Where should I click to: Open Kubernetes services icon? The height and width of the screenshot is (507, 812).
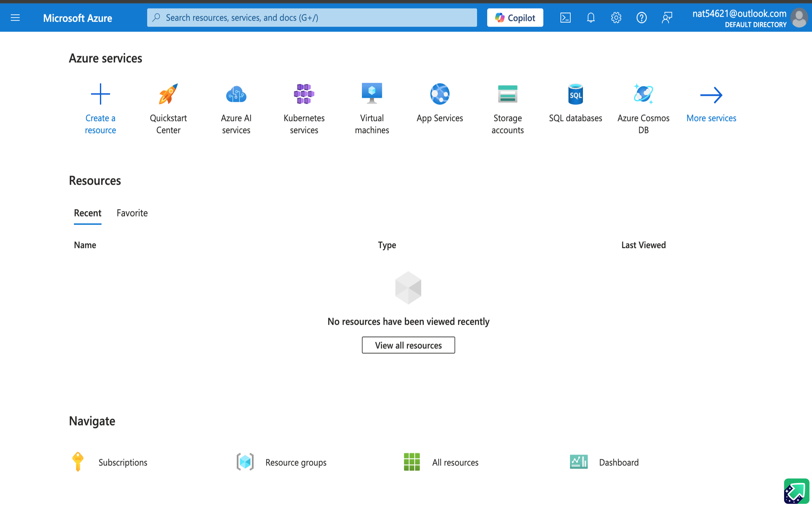click(x=304, y=94)
